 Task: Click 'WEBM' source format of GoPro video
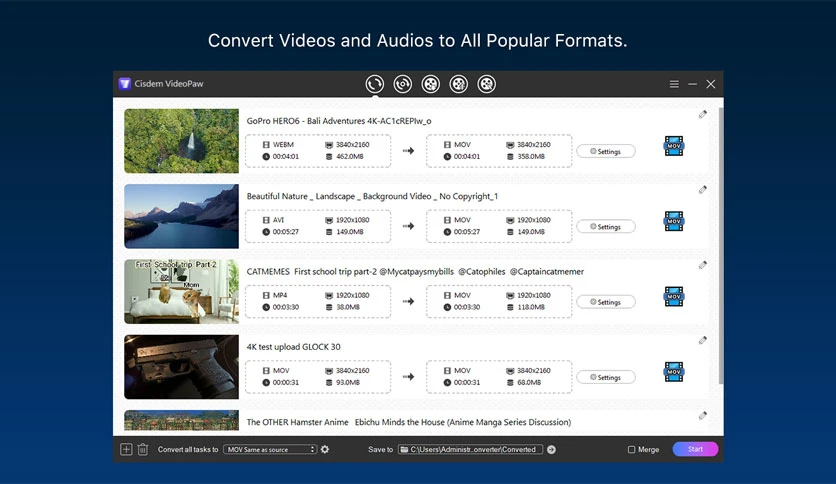pyautogui.click(x=283, y=144)
